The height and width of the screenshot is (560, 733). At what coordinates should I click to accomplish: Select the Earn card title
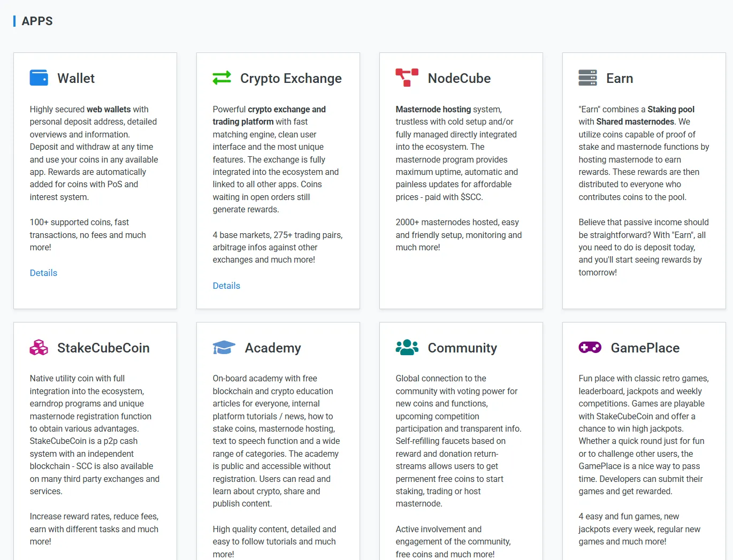[x=620, y=78]
